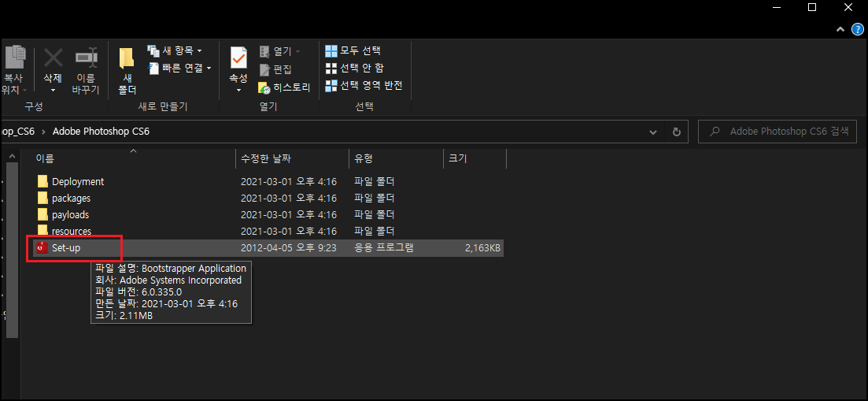The width and height of the screenshot is (868, 401).
Task: Select the resources folder
Action: tap(268, 231)
